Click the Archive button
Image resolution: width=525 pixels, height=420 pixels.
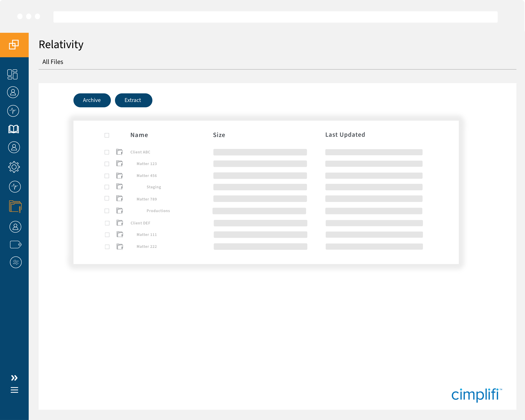coord(92,100)
